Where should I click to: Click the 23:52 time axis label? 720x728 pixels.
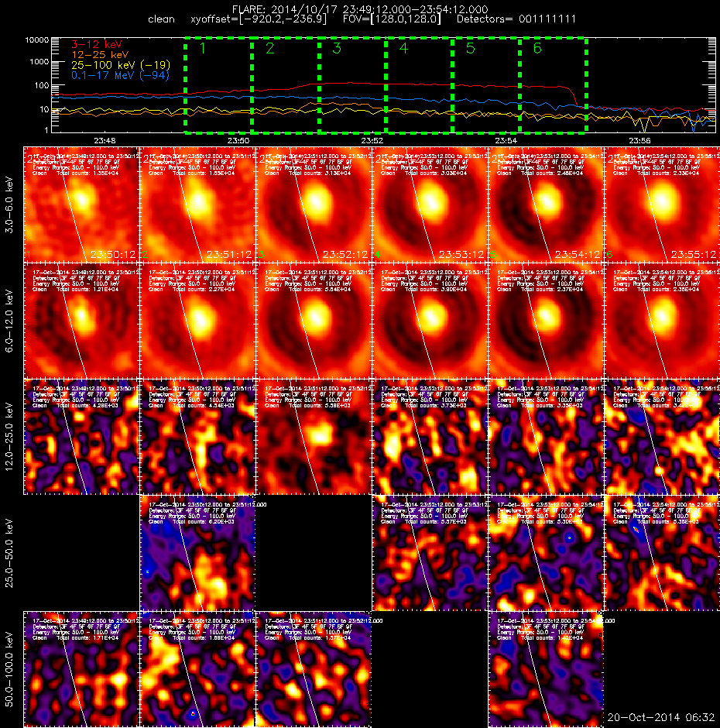point(372,140)
